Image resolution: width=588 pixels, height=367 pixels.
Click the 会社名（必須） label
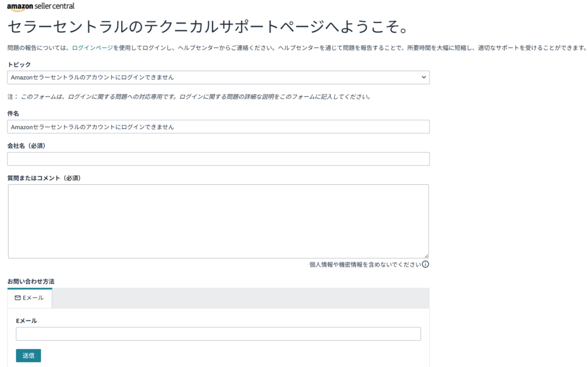[26, 146]
